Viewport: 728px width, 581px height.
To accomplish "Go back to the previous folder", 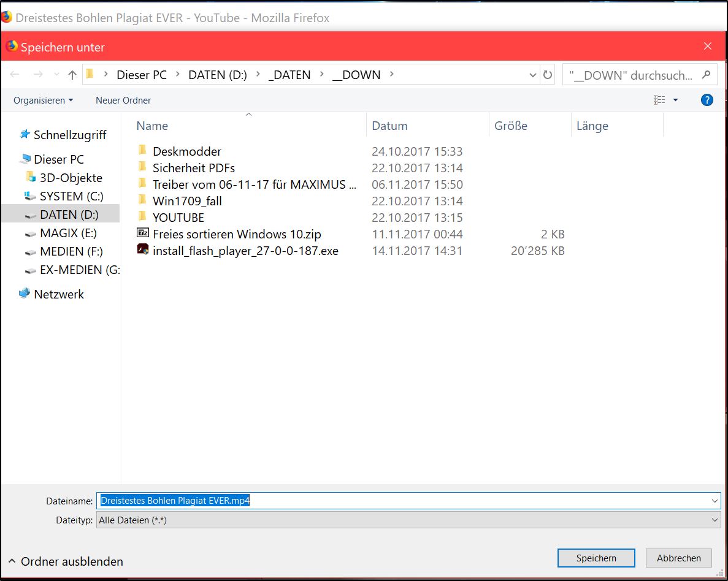I will 15,74.
